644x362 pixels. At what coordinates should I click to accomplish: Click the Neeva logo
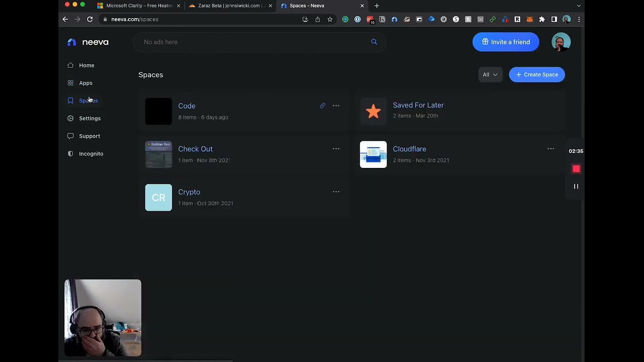88,42
